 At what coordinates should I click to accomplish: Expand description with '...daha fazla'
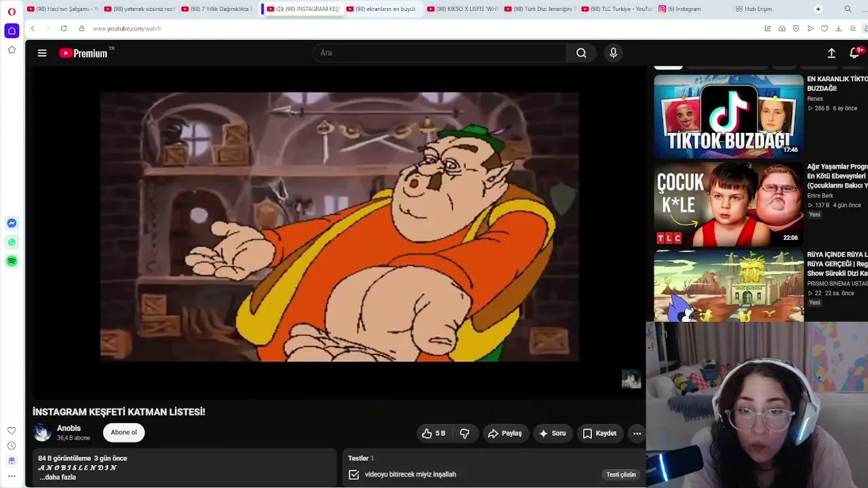(x=58, y=477)
